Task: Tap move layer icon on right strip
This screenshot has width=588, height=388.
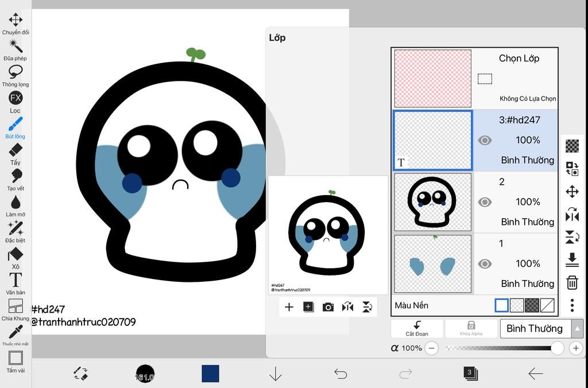Action: click(572, 192)
